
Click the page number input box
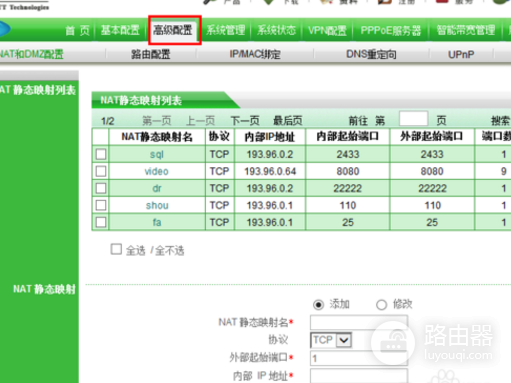413,119
